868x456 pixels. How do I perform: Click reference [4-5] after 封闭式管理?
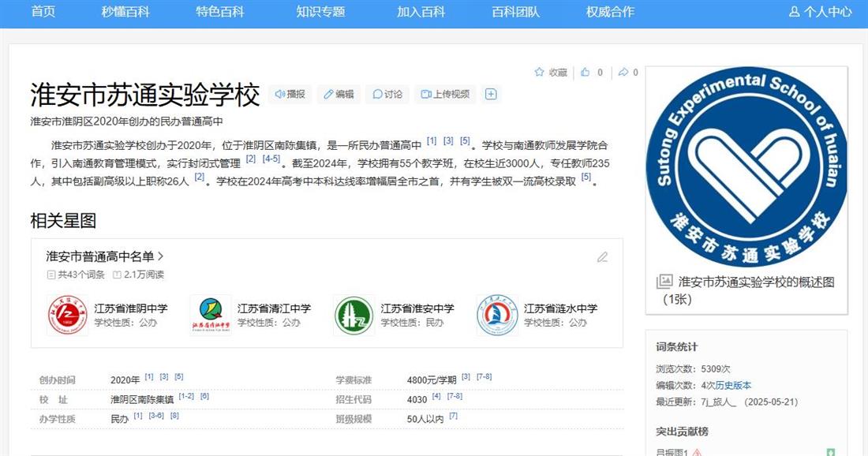[271, 159]
